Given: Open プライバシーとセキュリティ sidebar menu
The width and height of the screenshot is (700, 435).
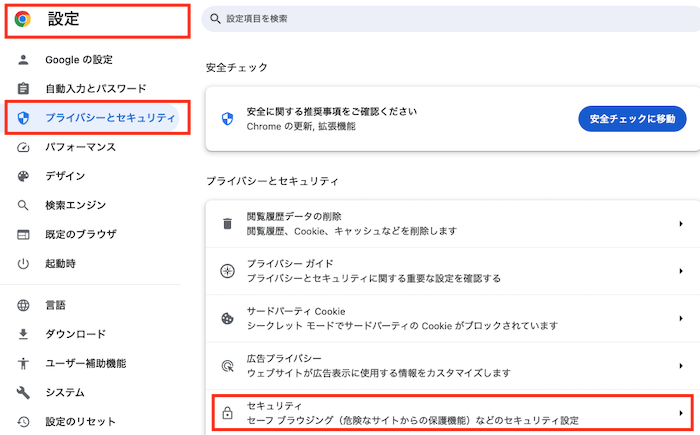Looking at the screenshot, I should pos(109,119).
